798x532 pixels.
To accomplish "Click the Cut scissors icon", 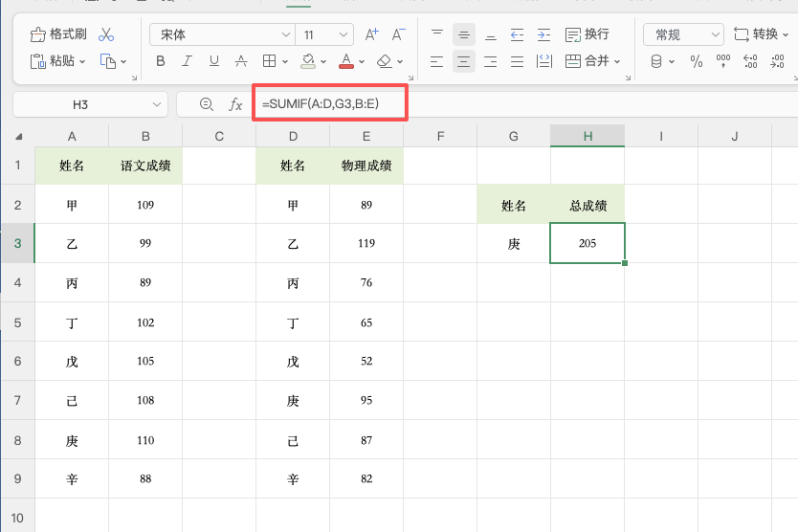I will coord(106,34).
